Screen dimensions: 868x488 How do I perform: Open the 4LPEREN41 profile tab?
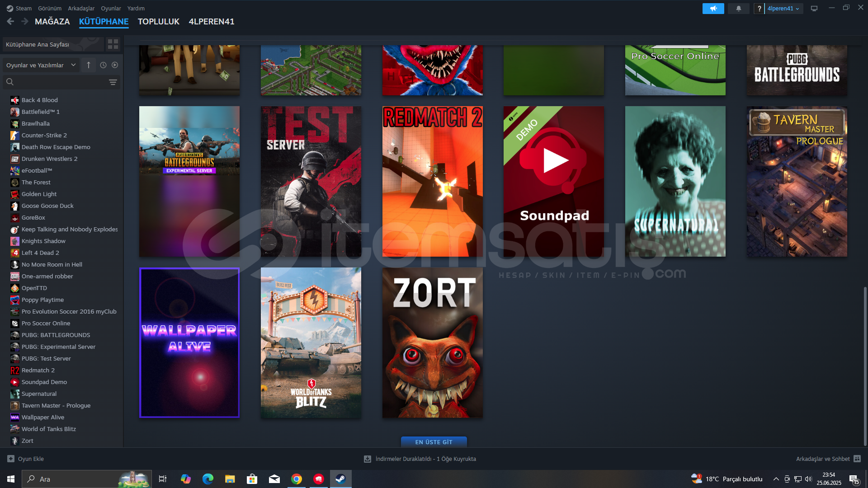[212, 21]
